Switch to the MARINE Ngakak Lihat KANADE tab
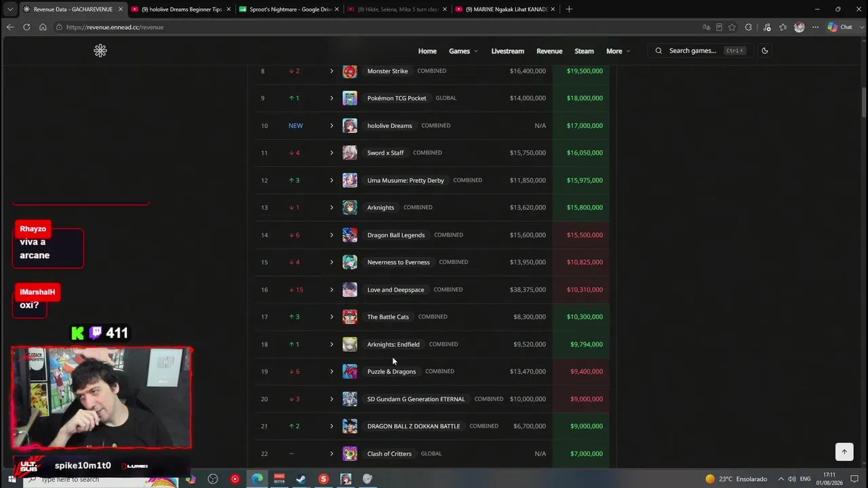This screenshot has height=488, width=868. pyautogui.click(x=505, y=9)
